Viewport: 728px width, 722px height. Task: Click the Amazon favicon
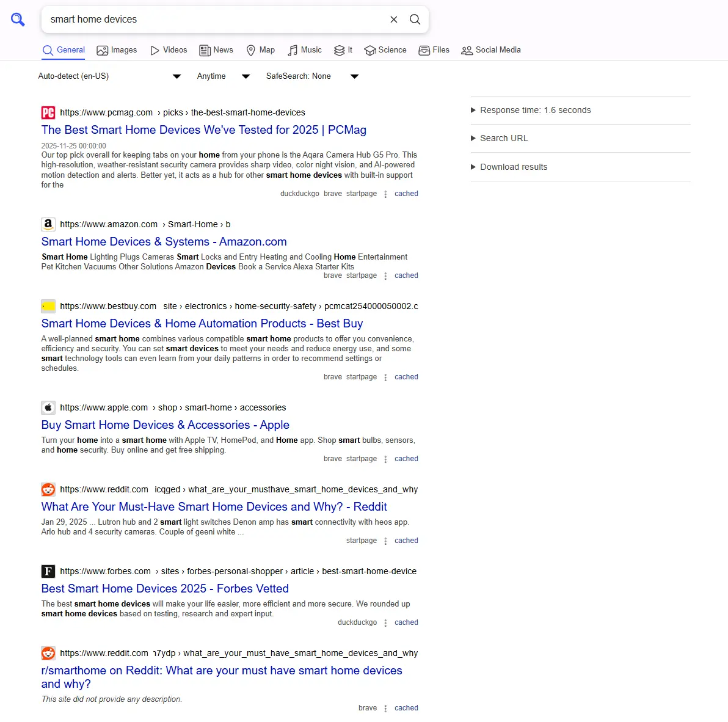tap(48, 225)
